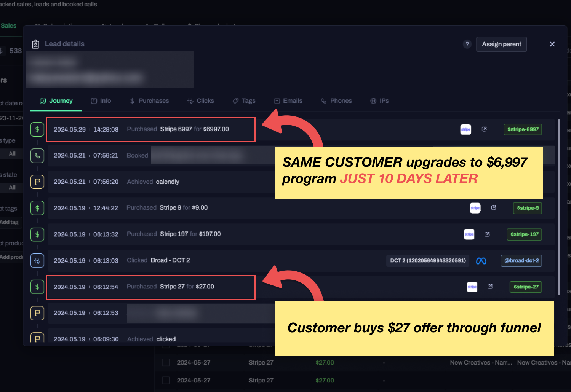The height and width of the screenshot is (392, 571).
Task: Click the timestamp 2024.05.19 06:12:53
Action: click(86, 313)
